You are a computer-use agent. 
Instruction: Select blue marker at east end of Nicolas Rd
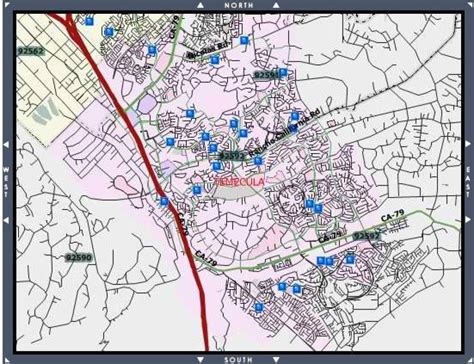[244, 40]
